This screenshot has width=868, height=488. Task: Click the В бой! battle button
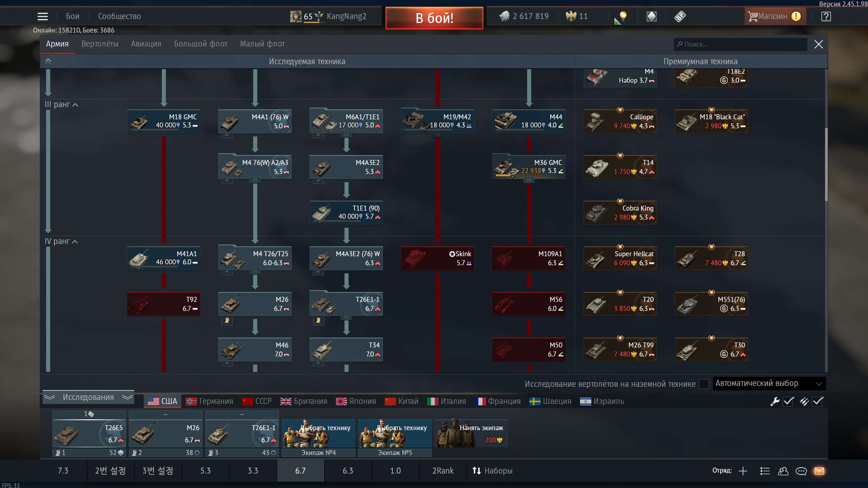pyautogui.click(x=434, y=18)
